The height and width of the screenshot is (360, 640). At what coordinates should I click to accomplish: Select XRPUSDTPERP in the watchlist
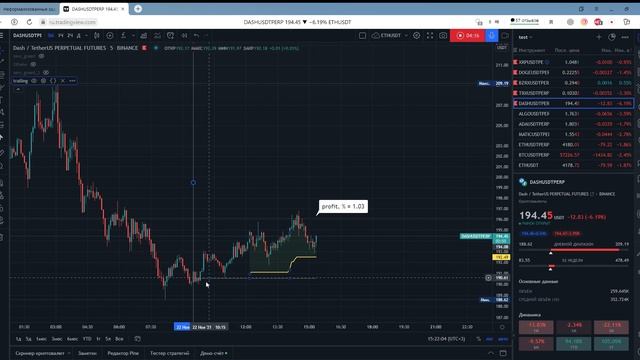click(x=573, y=62)
